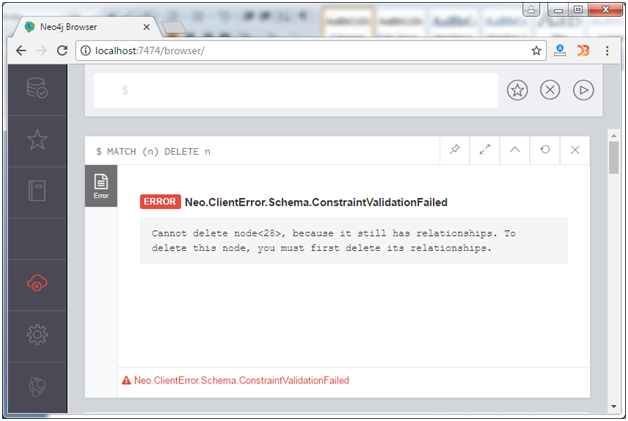Viewport: 628px width, 421px height.
Task: Clear the query editor contents
Action: pos(550,90)
